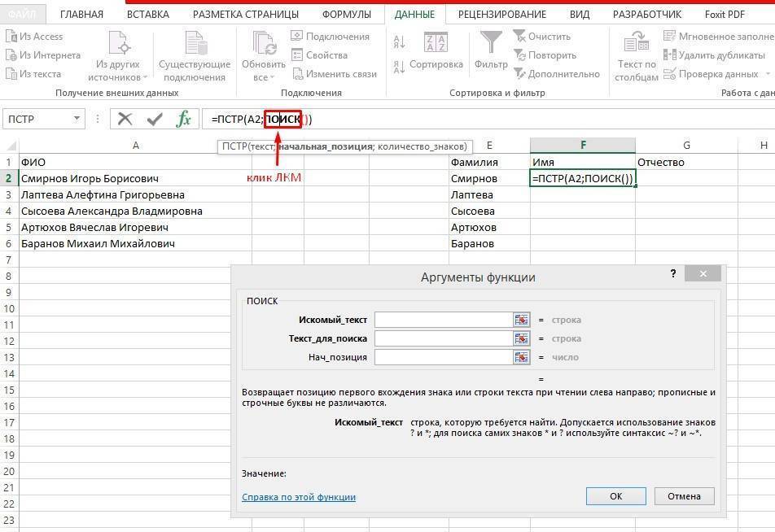The width and height of the screenshot is (775, 532).
Task: Click the Из Интернета icon
Action: tap(11, 55)
